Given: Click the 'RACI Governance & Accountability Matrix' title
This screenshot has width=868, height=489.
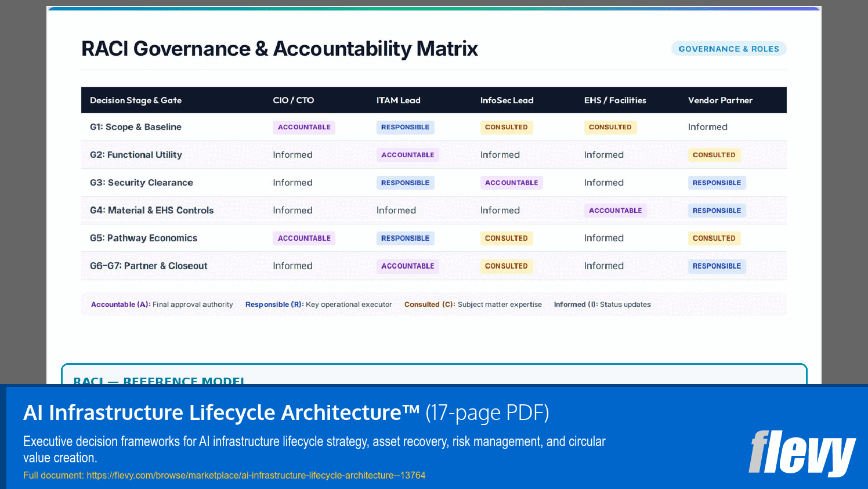Looking at the screenshot, I should (x=280, y=49).
